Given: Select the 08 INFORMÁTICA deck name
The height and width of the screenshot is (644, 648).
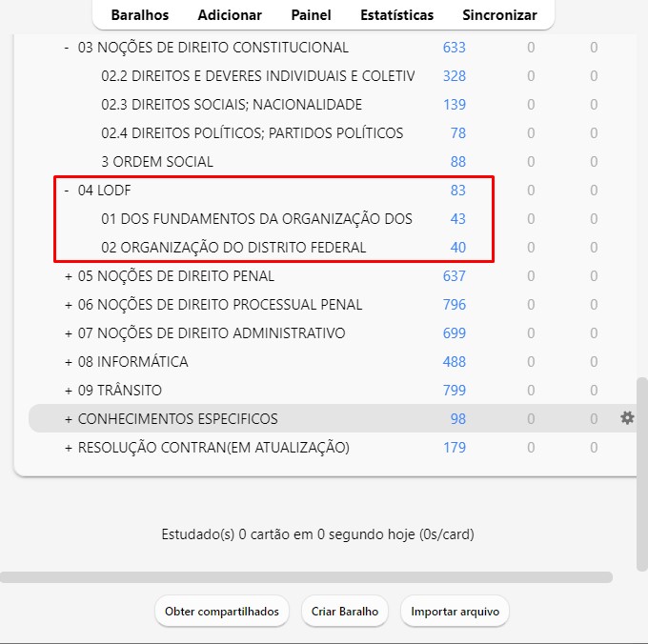Looking at the screenshot, I should (133, 361).
